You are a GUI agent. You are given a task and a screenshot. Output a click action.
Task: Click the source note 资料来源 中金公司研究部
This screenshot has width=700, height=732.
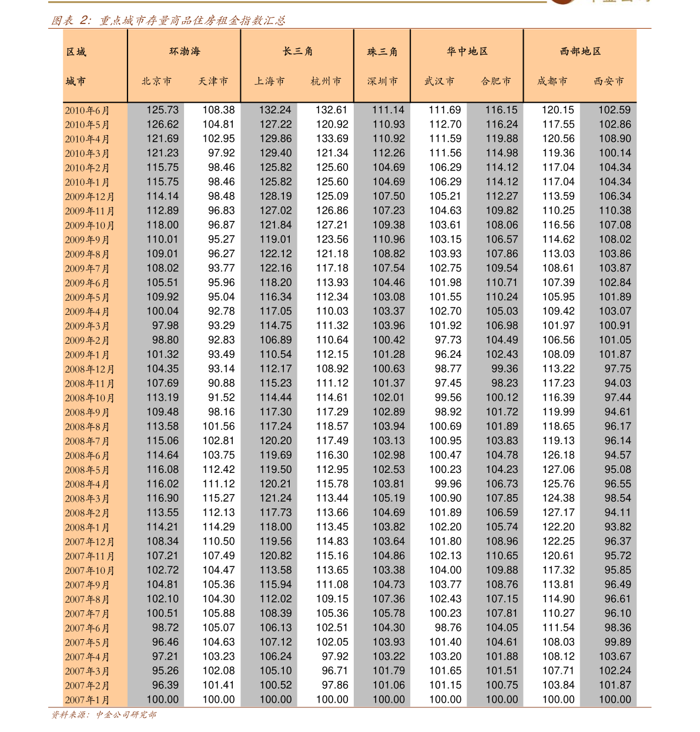pyautogui.click(x=104, y=715)
